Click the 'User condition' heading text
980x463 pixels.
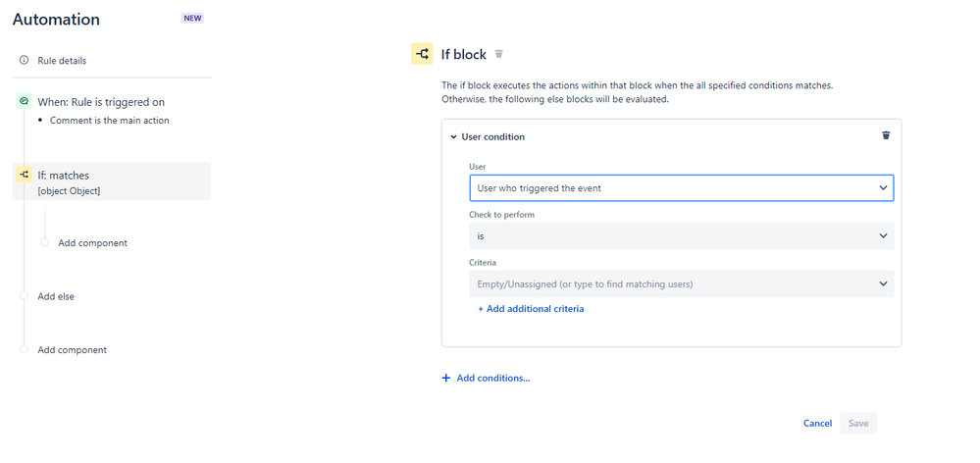coord(493,136)
